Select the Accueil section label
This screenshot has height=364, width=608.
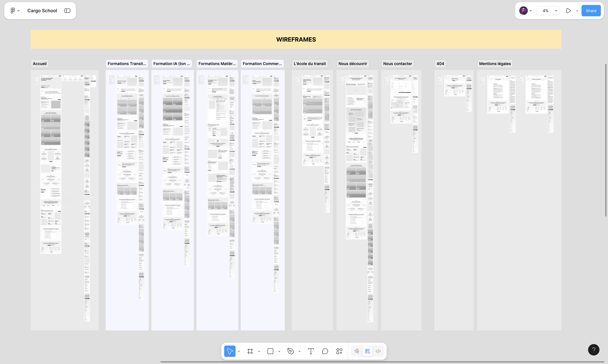click(x=39, y=64)
